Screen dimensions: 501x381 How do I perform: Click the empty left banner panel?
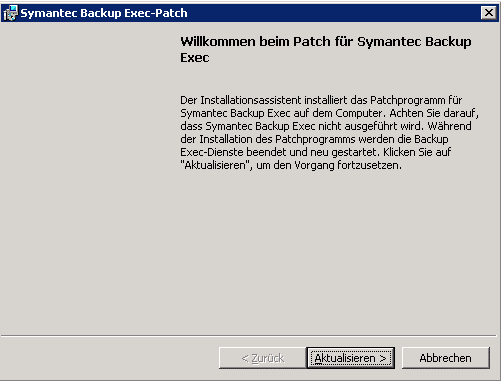click(88, 178)
